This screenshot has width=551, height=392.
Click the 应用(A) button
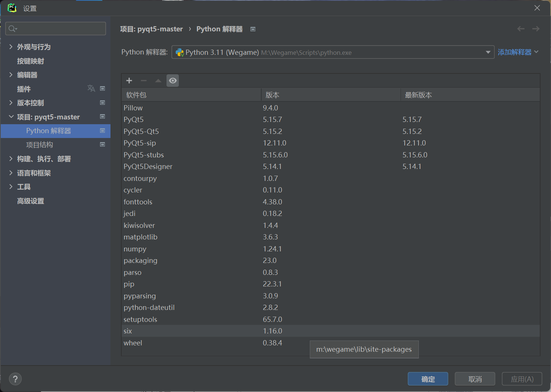pos(522,379)
